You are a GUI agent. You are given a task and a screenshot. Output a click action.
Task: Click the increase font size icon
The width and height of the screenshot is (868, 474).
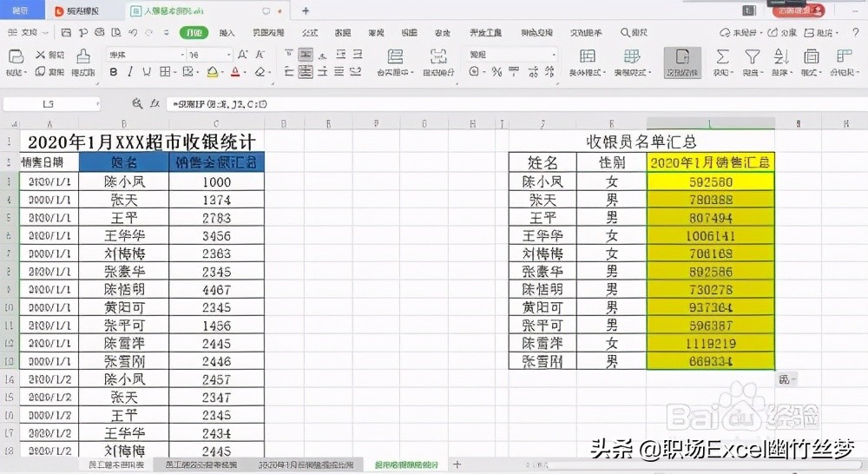tap(242, 55)
